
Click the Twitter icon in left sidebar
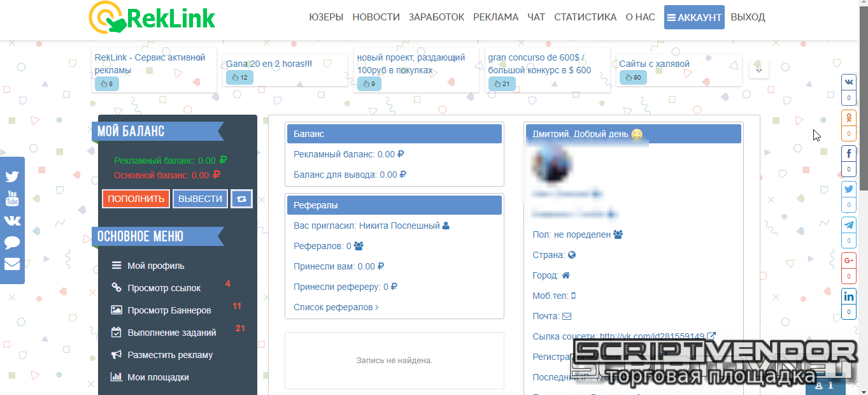12,177
